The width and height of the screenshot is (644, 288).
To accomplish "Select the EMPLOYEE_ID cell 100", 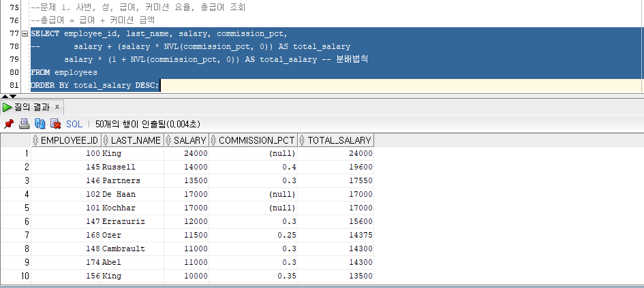I will [66, 153].
